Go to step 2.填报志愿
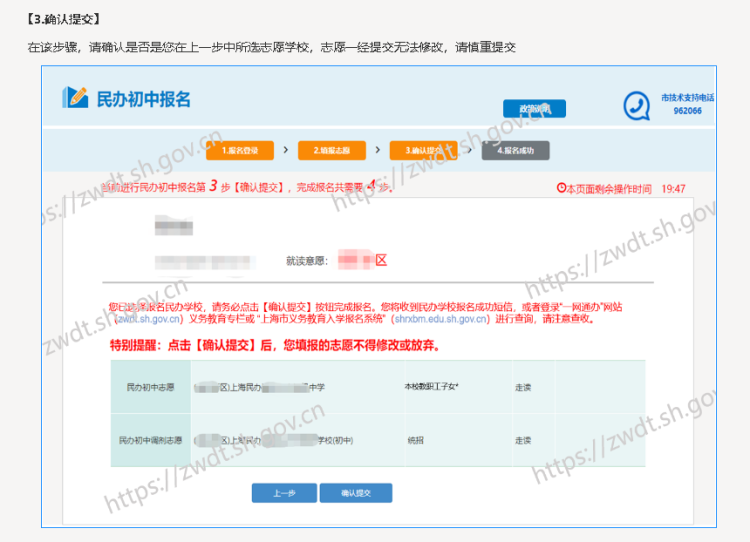This screenshot has width=750, height=542. point(331,150)
